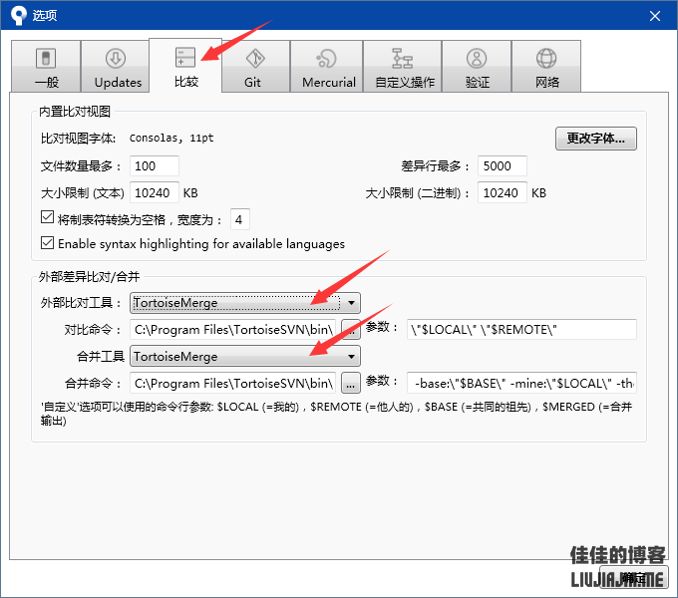Switch to the Git settings tab
Image resolution: width=678 pixels, height=598 pixels.
(253, 68)
